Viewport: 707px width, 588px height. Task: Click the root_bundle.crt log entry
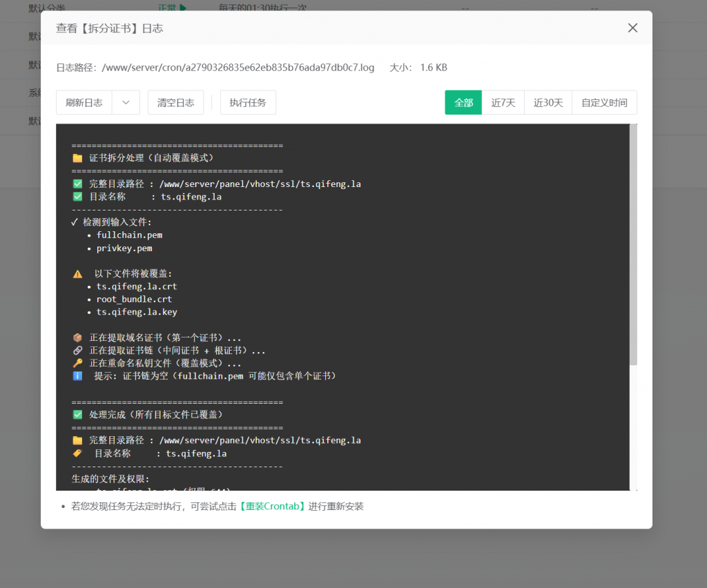(x=134, y=300)
